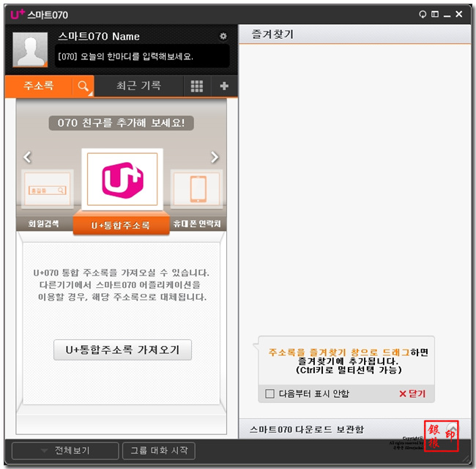This screenshot has width=476, height=469.
Task: Close the 스마트070 window
Action: 458,14
